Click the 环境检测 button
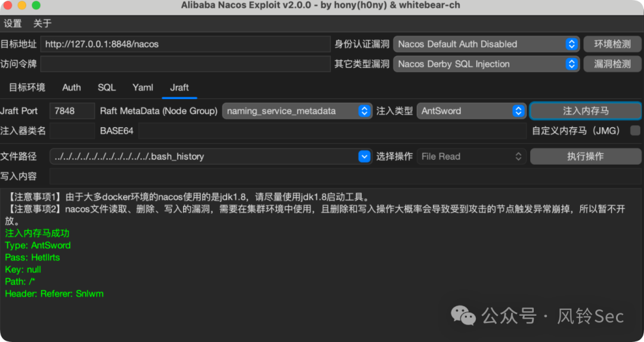Viewport: 644px width, 342px height. point(612,44)
